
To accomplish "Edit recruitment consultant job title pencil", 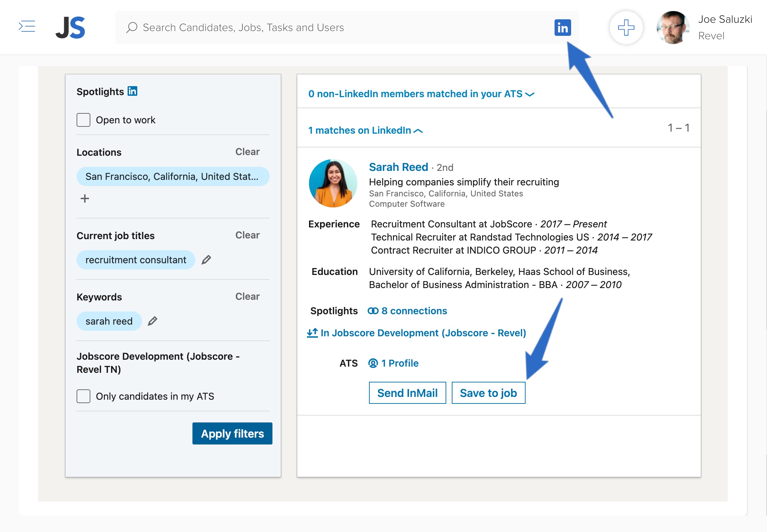I will point(206,260).
